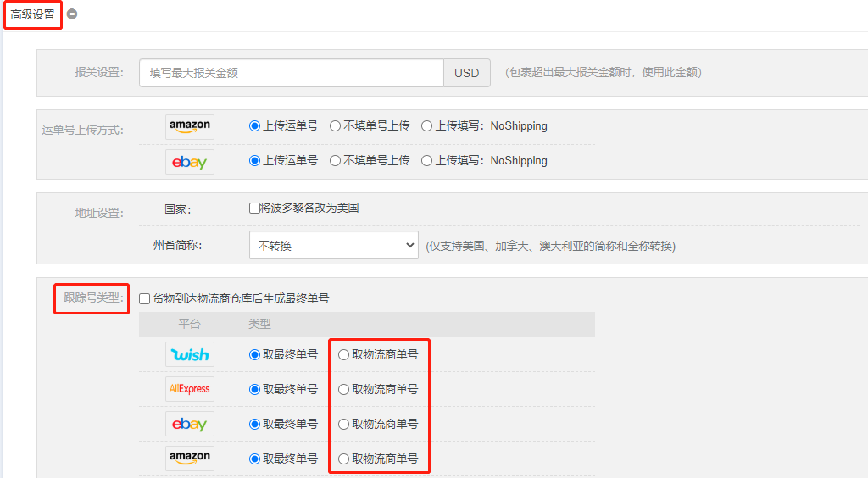Collapse the 高级设置 section with minus icon
The image size is (868, 478).
click(72, 14)
